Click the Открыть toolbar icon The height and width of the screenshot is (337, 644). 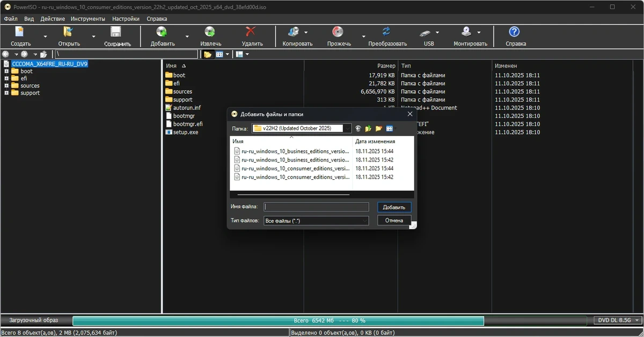pyautogui.click(x=68, y=32)
